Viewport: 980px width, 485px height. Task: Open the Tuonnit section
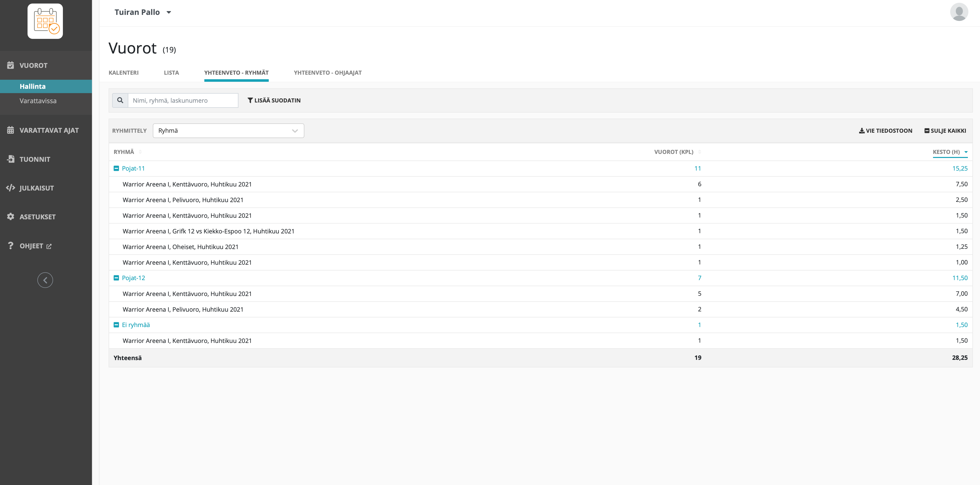tap(35, 159)
